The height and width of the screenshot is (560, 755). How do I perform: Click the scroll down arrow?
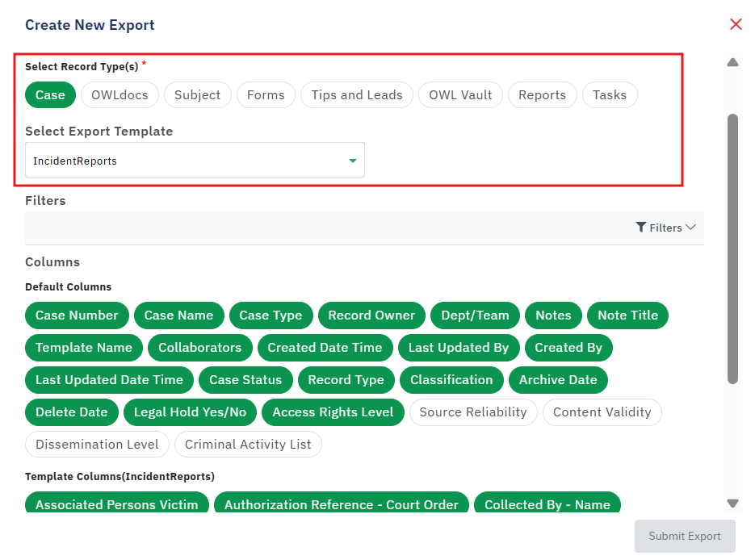point(732,504)
